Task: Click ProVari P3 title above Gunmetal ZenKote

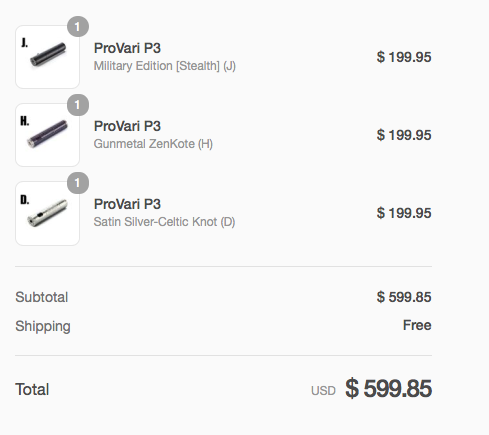Action: click(x=127, y=126)
